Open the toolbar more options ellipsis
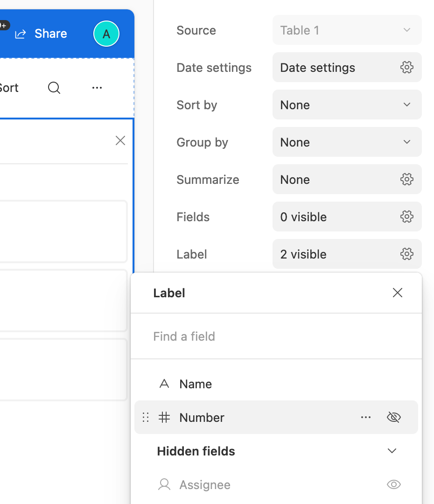The height and width of the screenshot is (504, 434). coord(97,88)
